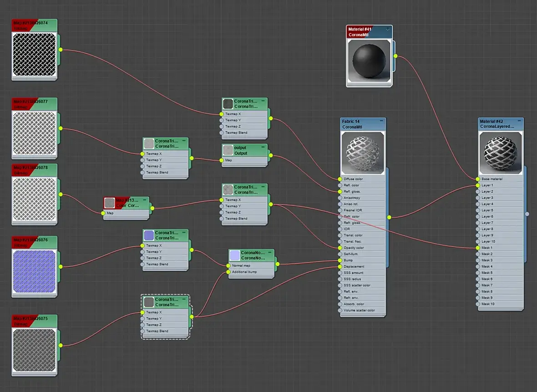This screenshot has width=537, height=392.
Task: Click the Output node's Map input socket
Action: tap(222, 160)
